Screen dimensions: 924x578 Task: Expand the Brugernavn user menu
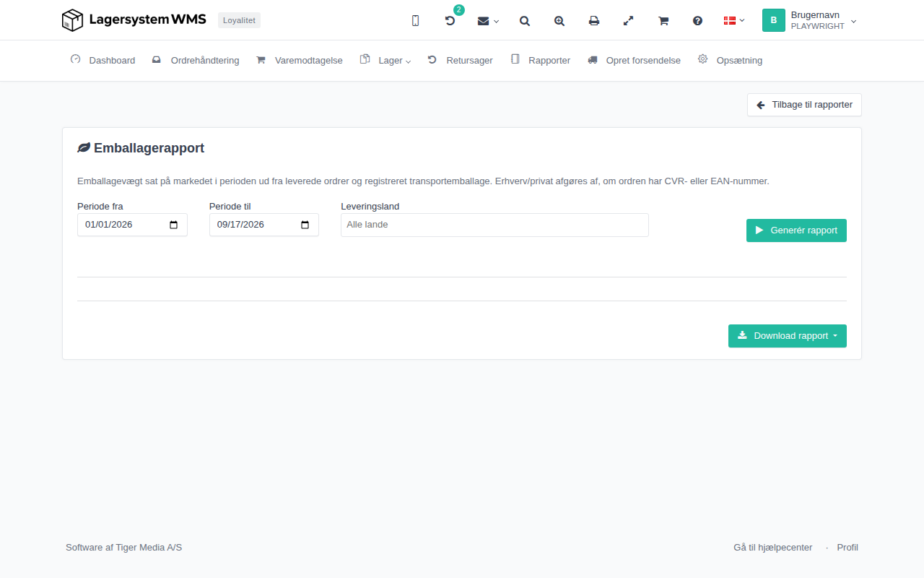tap(809, 20)
